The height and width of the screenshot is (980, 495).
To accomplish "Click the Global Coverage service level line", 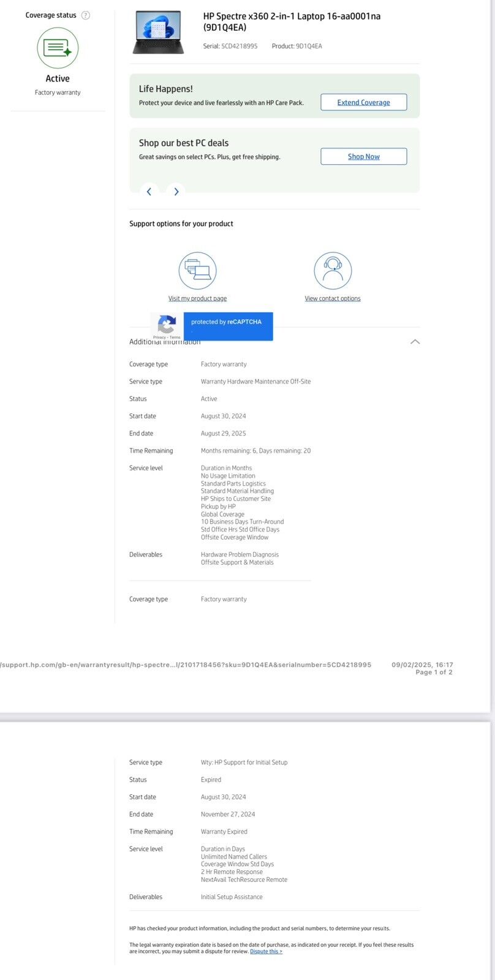I will [222, 514].
